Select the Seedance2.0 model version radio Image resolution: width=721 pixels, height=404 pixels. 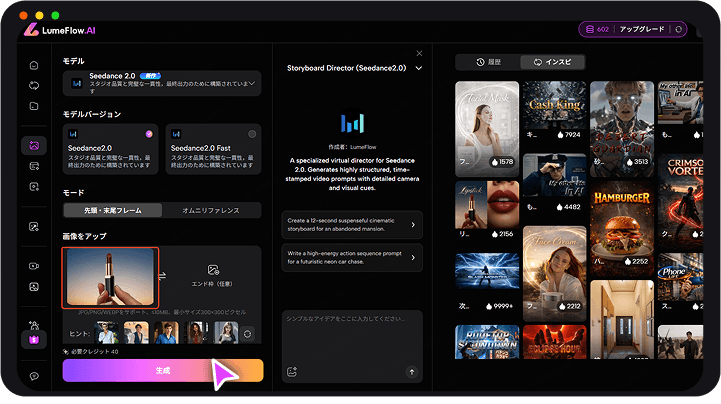[x=150, y=134]
